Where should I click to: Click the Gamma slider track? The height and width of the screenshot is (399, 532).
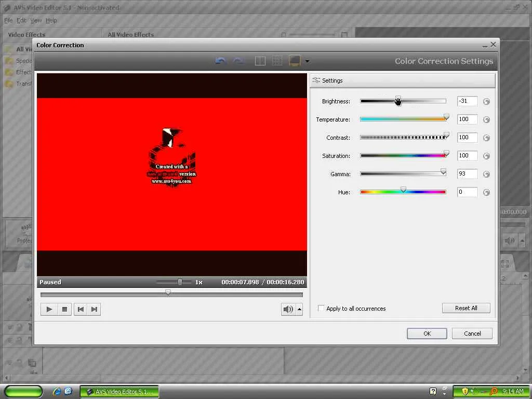click(x=403, y=174)
